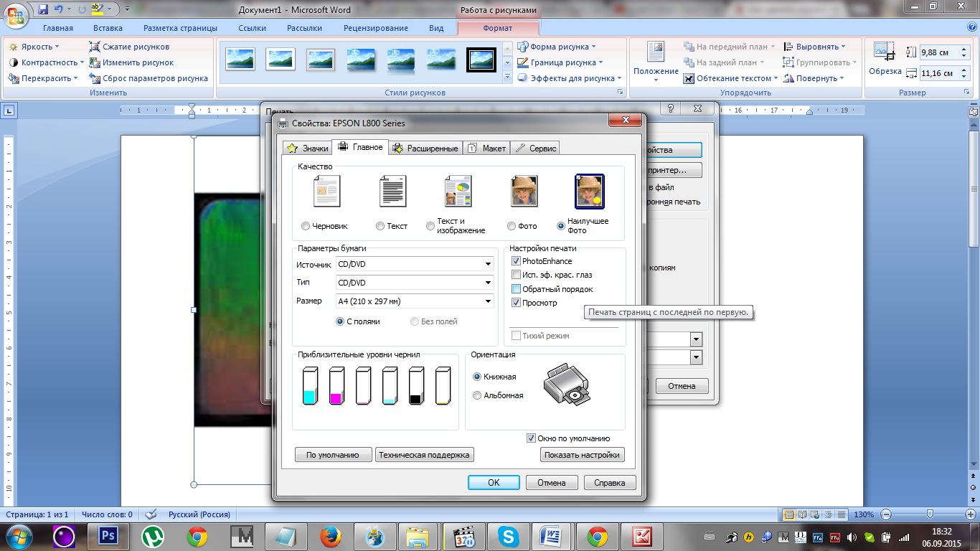
Task: Choose the С полями radio button
Action: tap(340, 321)
